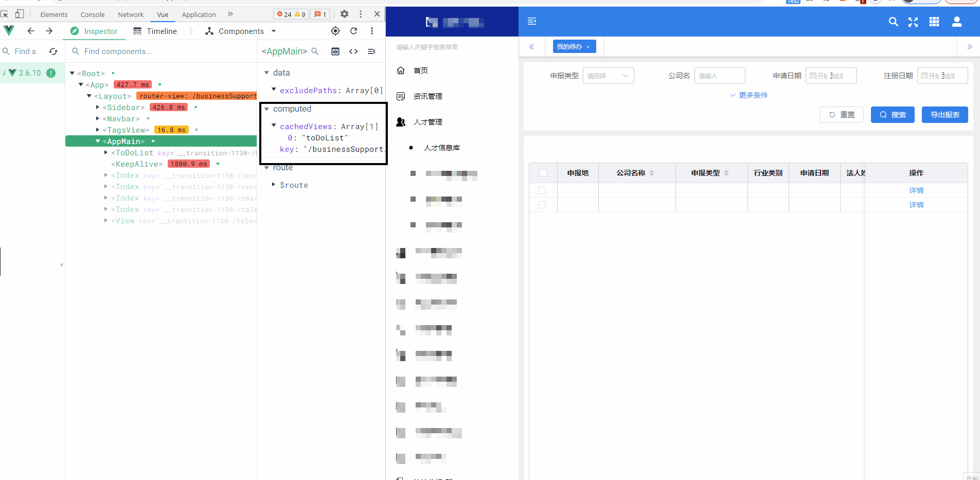Click the 搜索 search button

click(893, 115)
